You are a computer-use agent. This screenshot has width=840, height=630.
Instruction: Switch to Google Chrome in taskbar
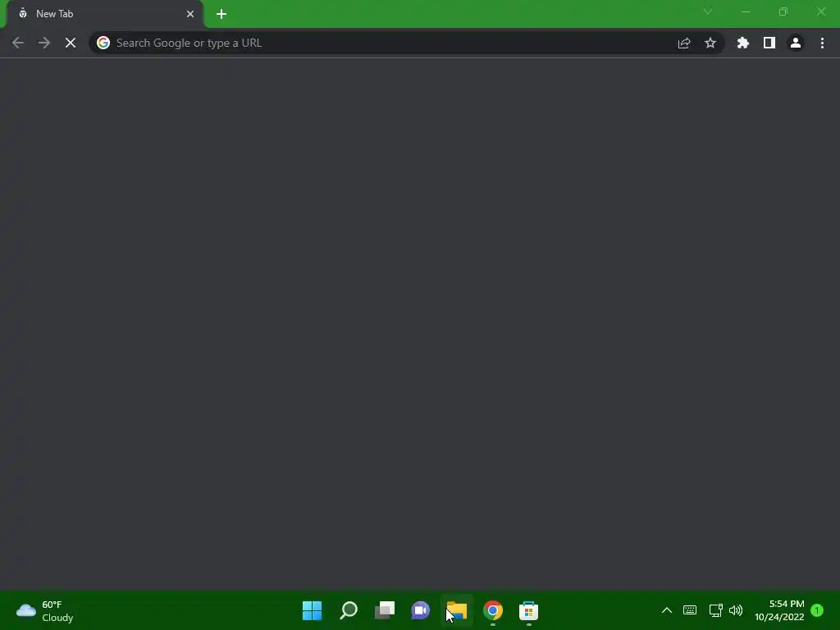click(493, 610)
